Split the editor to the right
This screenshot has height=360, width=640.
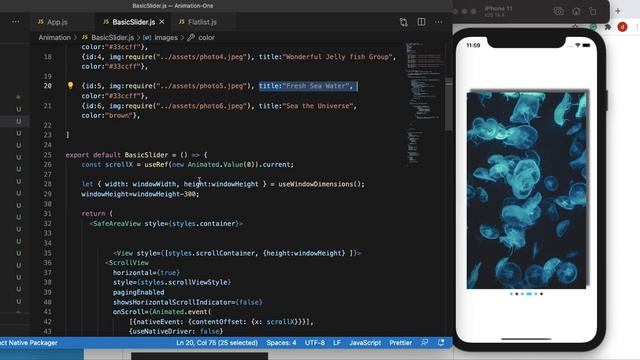[421, 22]
